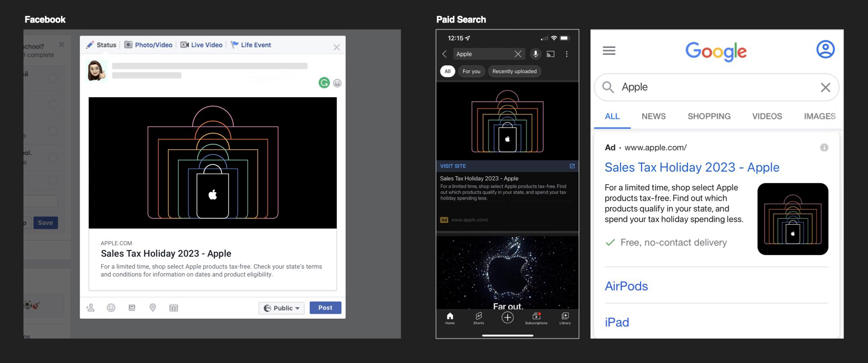This screenshot has width=868, height=363.
Task: Click the Grammarly icon in post composer
Action: click(324, 83)
